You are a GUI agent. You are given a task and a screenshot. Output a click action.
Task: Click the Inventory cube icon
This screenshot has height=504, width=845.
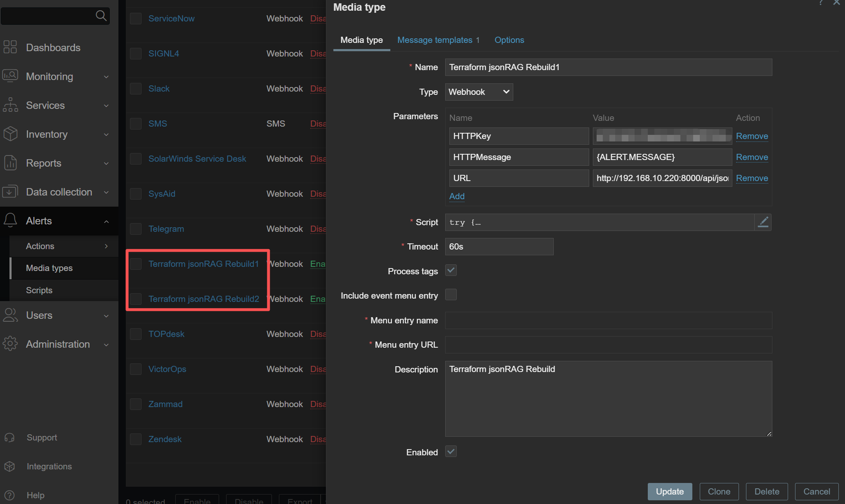10,134
